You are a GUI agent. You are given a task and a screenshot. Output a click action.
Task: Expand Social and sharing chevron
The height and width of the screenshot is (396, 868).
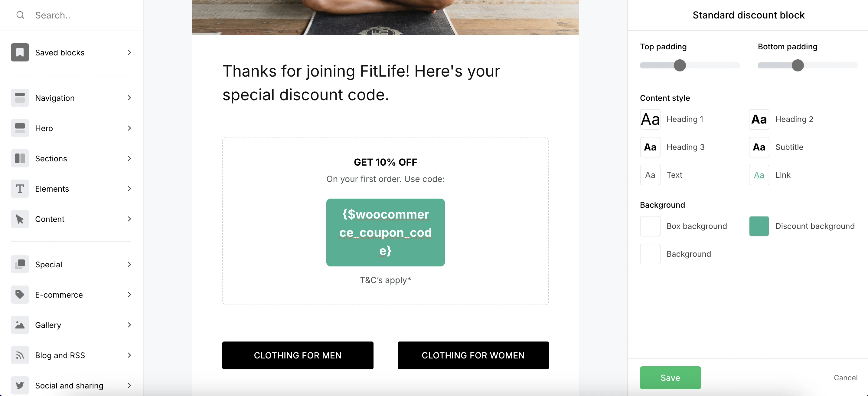[129, 385]
